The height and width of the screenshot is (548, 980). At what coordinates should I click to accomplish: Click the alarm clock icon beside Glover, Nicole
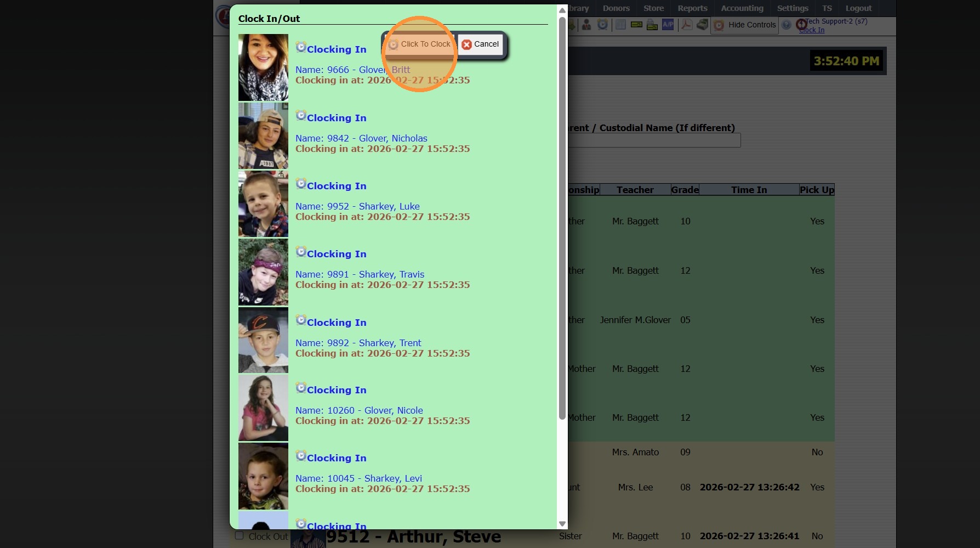click(x=301, y=388)
